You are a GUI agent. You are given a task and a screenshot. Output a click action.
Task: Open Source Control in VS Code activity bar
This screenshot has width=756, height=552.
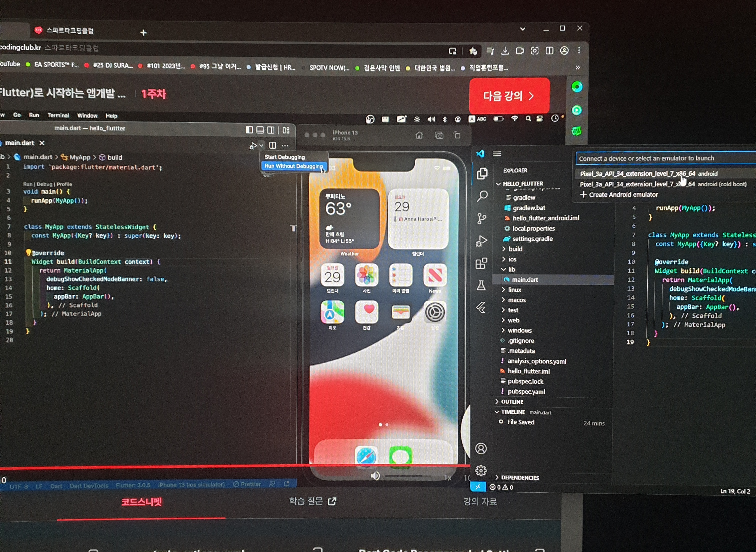pos(481,219)
